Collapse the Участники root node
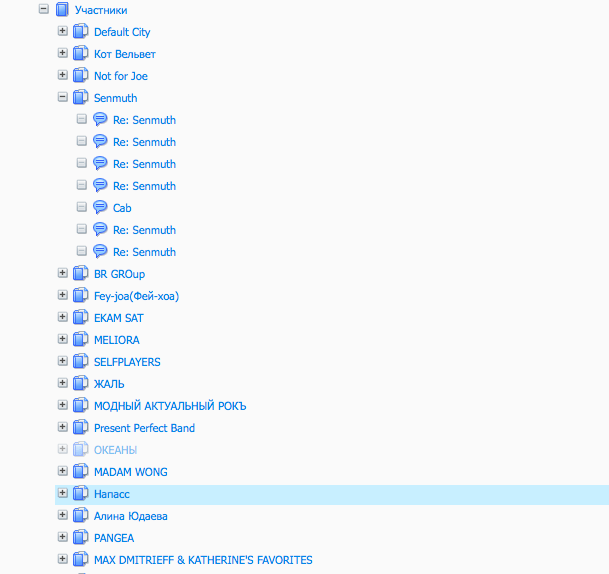609x574 pixels. pos(44,9)
